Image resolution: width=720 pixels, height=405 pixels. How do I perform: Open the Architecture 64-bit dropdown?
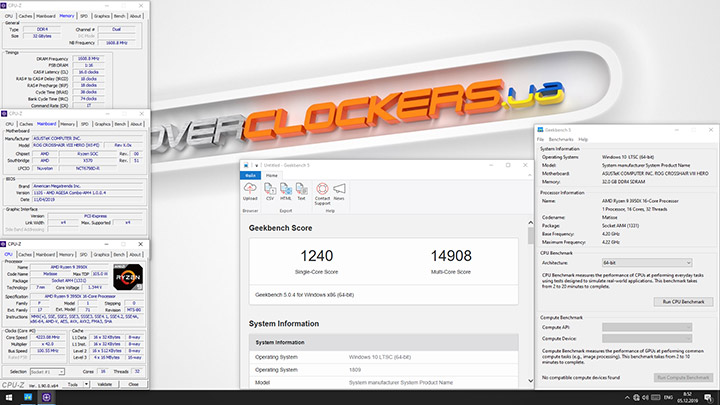coord(647,263)
